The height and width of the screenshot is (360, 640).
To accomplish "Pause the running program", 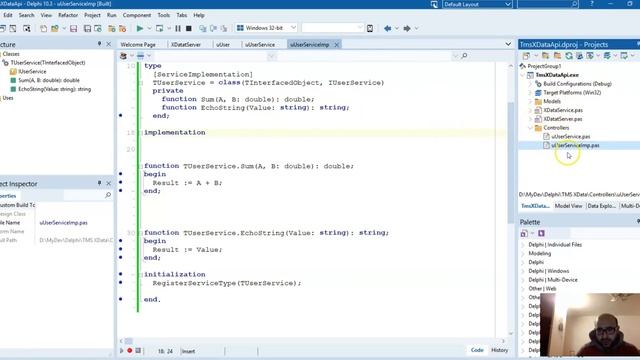I will (178, 28).
